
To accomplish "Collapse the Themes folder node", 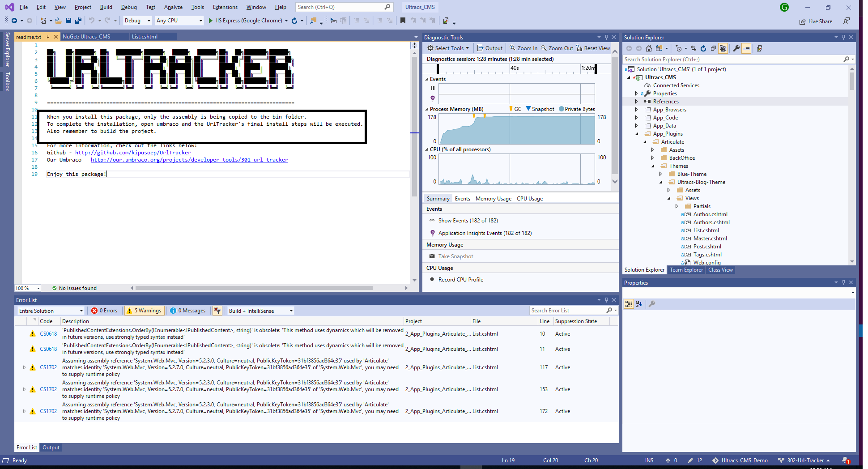I will (653, 166).
